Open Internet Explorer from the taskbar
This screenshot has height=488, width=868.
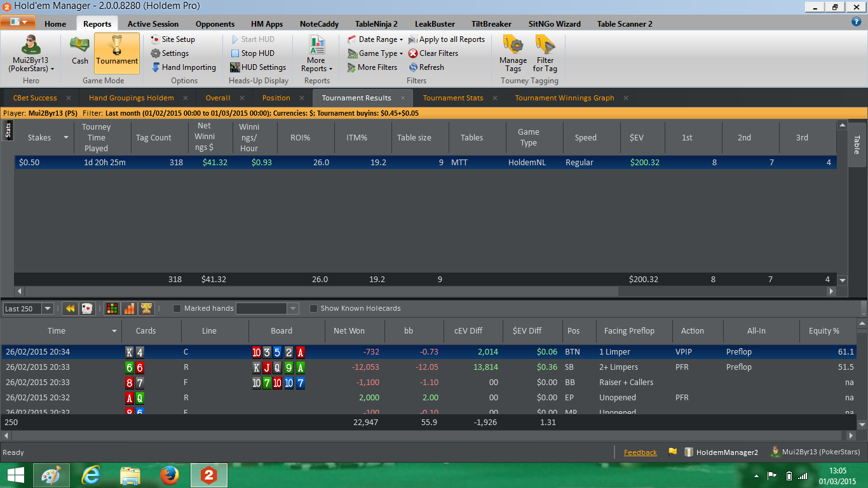[x=92, y=475]
